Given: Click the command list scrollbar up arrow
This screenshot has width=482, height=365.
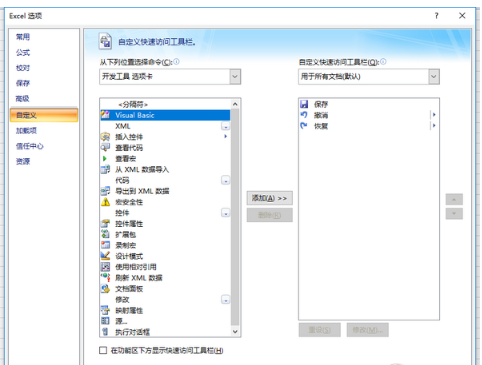Looking at the screenshot, I should pyautogui.click(x=235, y=104).
